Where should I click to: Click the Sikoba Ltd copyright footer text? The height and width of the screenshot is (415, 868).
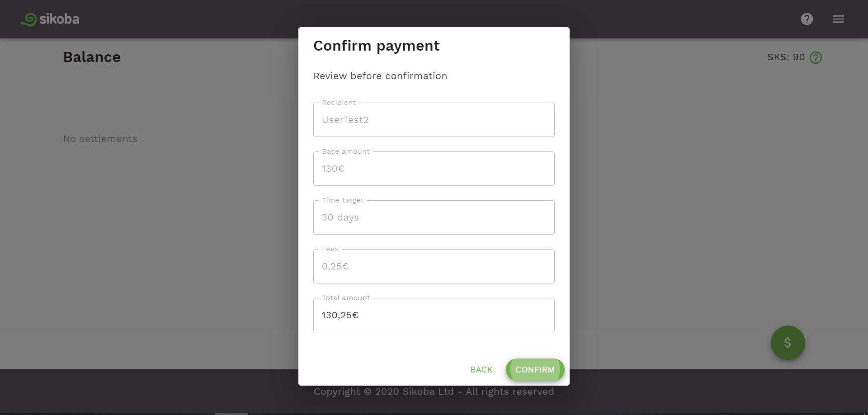tap(434, 391)
